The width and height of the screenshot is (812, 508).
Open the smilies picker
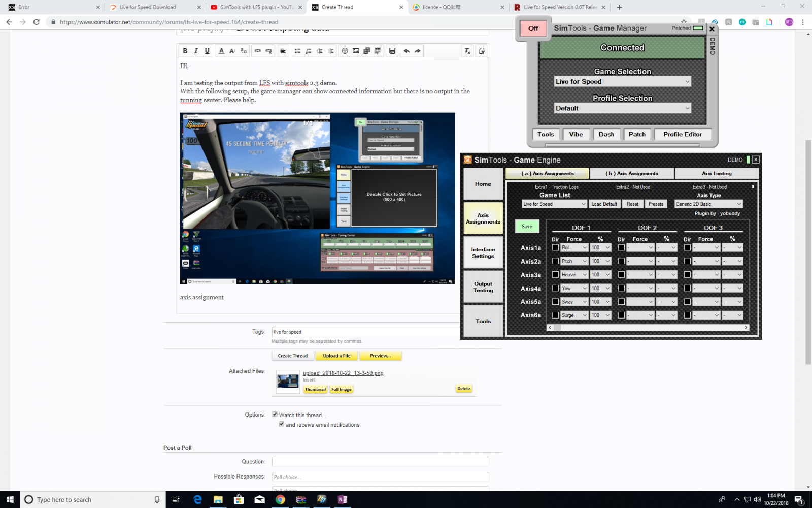(x=345, y=51)
